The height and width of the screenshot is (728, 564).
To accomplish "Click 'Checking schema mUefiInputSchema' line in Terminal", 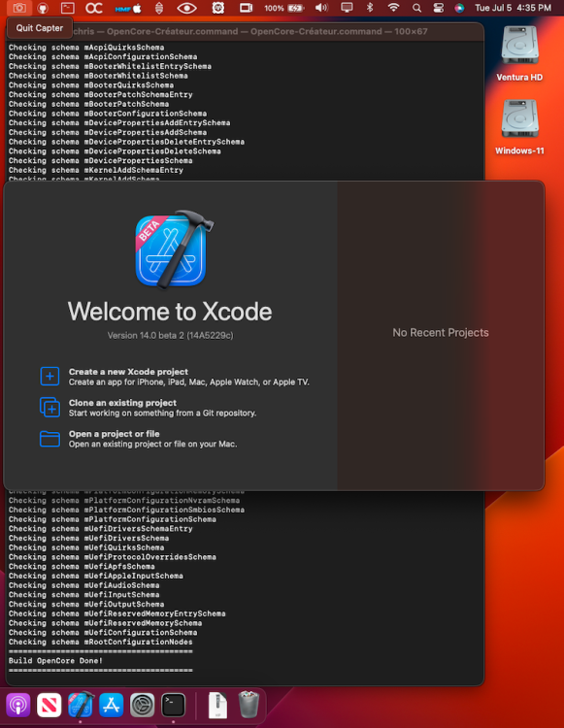I will coord(84,595).
